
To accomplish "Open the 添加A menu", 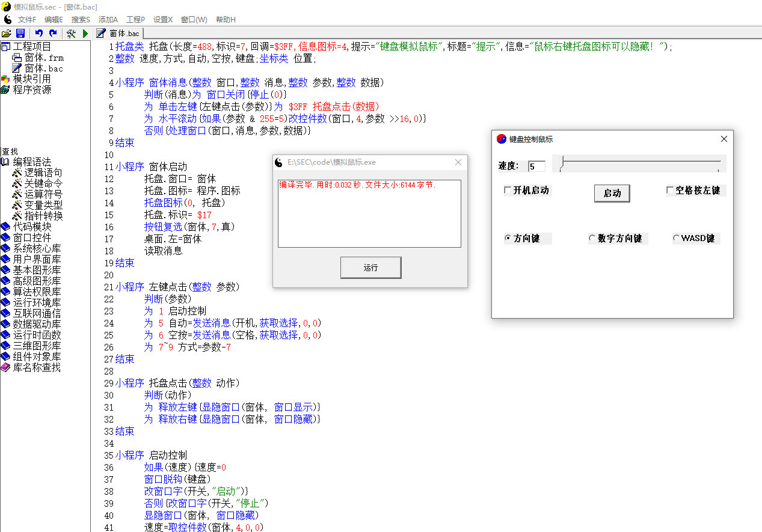I will 108,20.
